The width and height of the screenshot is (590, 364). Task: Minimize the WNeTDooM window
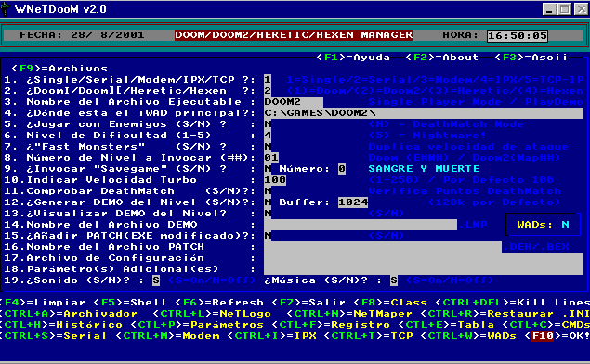[x=549, y=9]
